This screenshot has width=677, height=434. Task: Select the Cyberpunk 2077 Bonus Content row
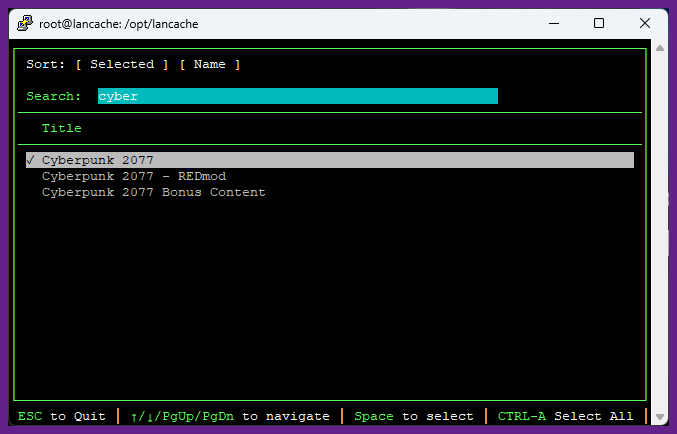pos(330,192)
